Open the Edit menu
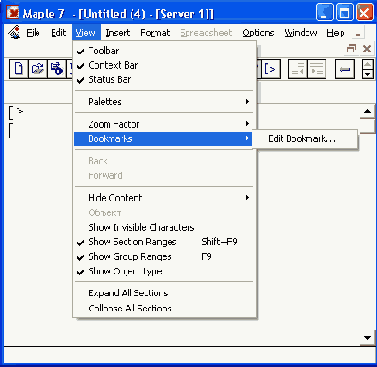 59,33
